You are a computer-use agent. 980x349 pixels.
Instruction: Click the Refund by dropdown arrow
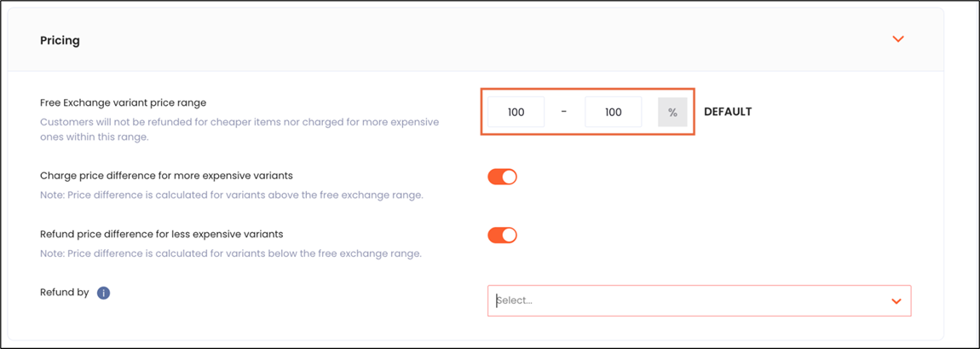pos(896,301)
